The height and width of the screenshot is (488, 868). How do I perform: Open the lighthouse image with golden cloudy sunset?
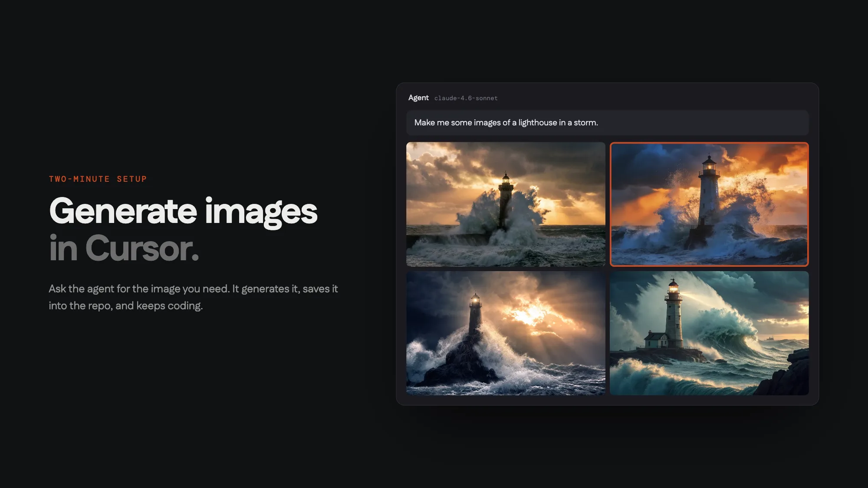[506, 204]
